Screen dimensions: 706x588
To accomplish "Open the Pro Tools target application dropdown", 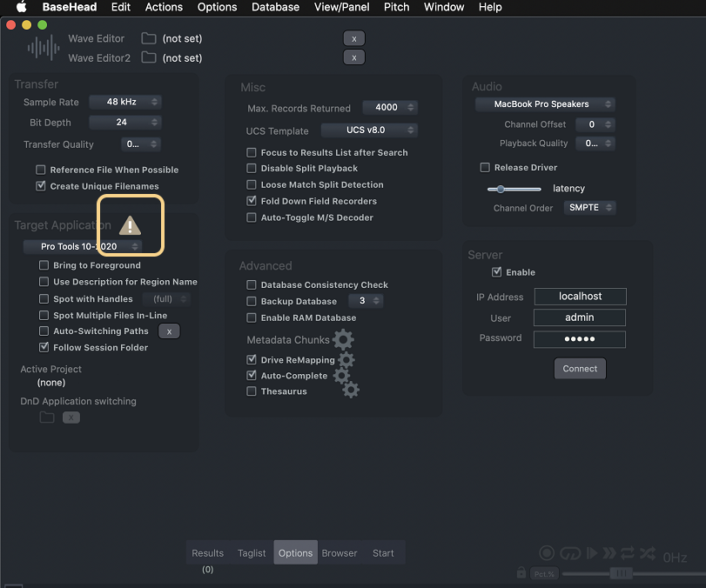I will point(83,246).
